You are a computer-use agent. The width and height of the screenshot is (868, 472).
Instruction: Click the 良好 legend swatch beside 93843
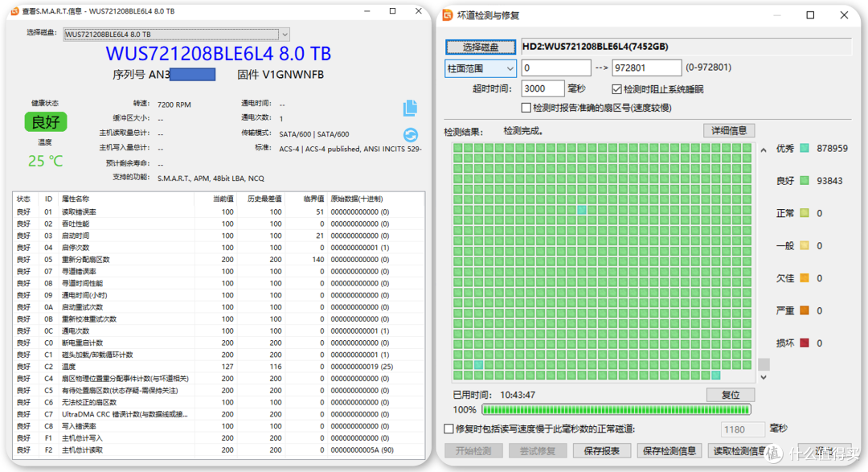(805, 181)
